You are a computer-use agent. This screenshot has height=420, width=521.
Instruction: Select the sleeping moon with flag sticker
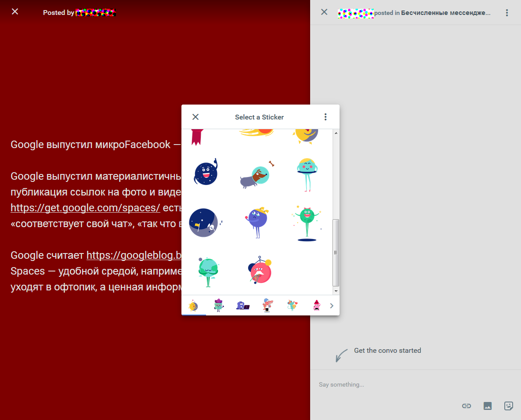point(203,222)
